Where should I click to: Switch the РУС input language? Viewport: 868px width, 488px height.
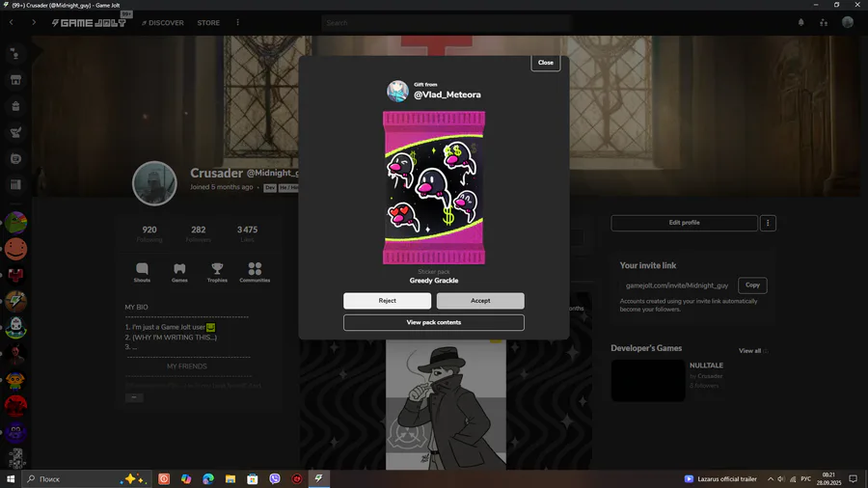click(x=806, y=479)
